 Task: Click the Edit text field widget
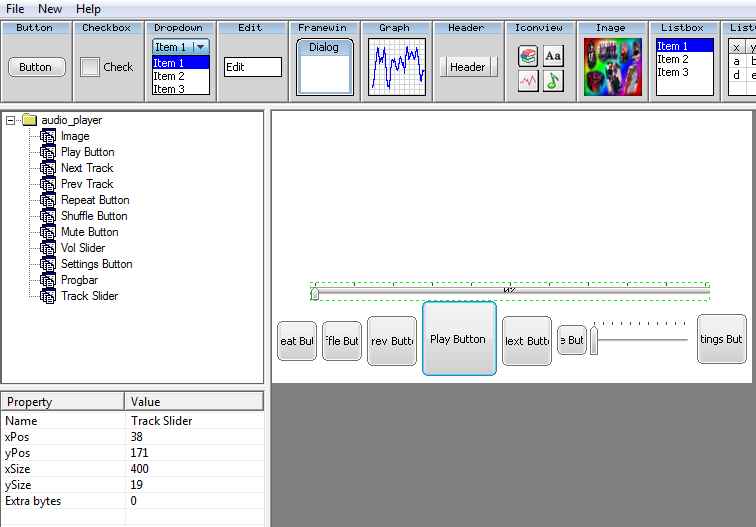pos(252,67)
